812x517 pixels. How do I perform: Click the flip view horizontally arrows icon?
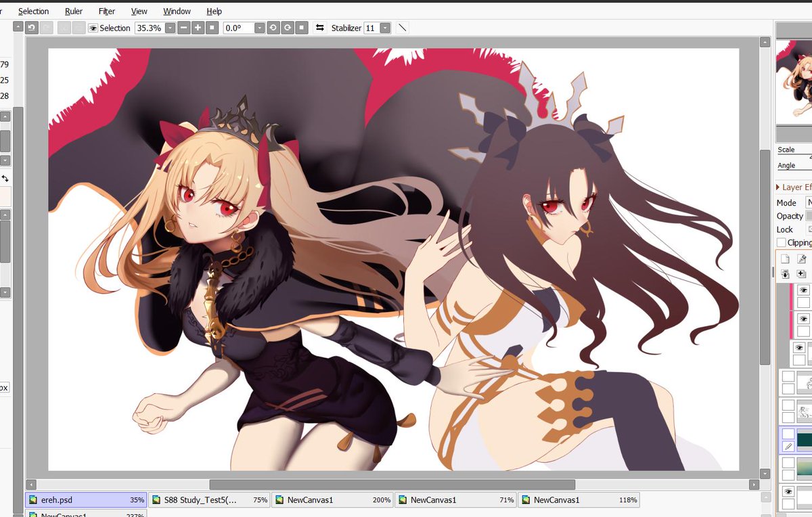click(x=319, y=28)
